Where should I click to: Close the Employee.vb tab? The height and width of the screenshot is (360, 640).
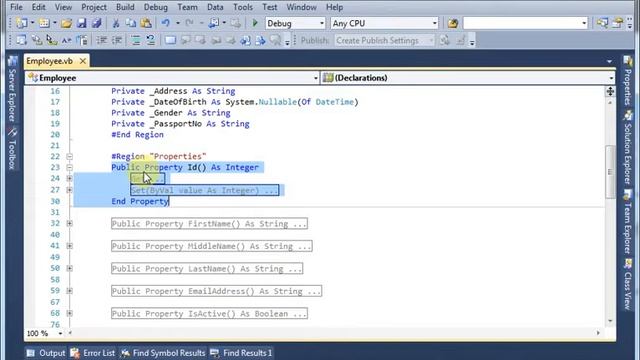coord(83,61)
